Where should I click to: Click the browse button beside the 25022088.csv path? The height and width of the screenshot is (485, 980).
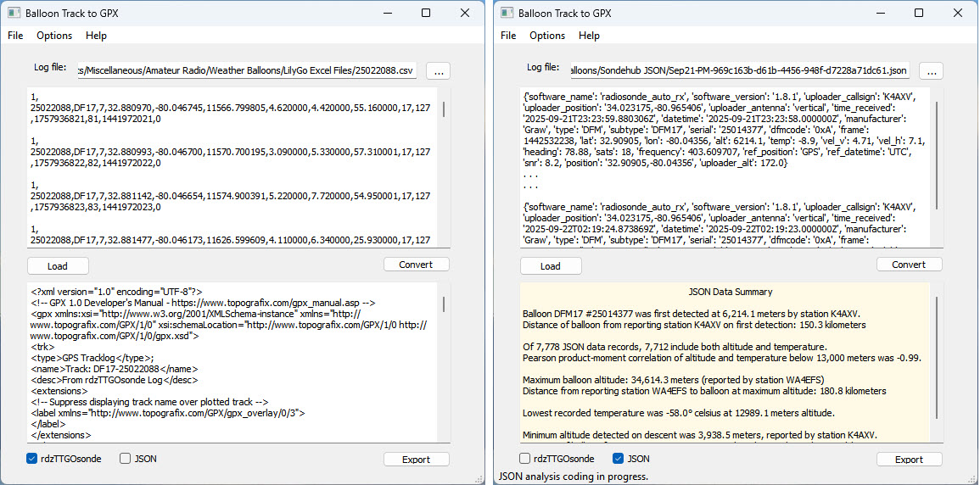coord(438,71)
